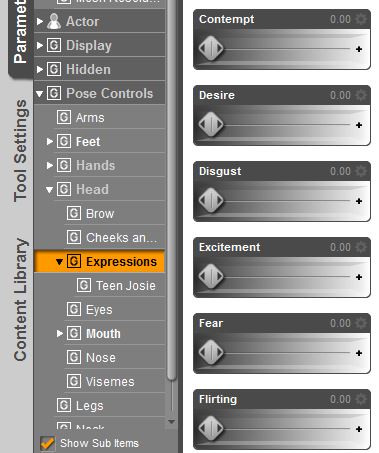Screen dimensions: 379x453
Task: Switch to the Tool Settings tab
Action: [x=20, y=150]
